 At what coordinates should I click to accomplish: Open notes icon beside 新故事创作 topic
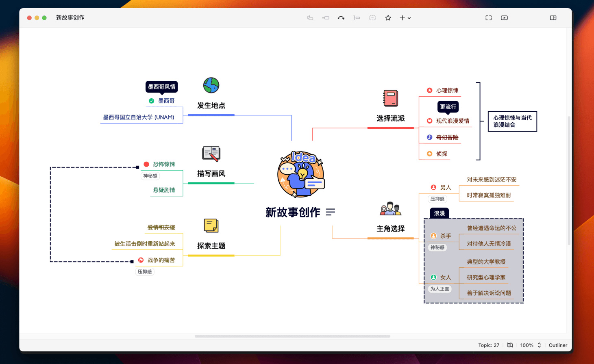point(331,212)
